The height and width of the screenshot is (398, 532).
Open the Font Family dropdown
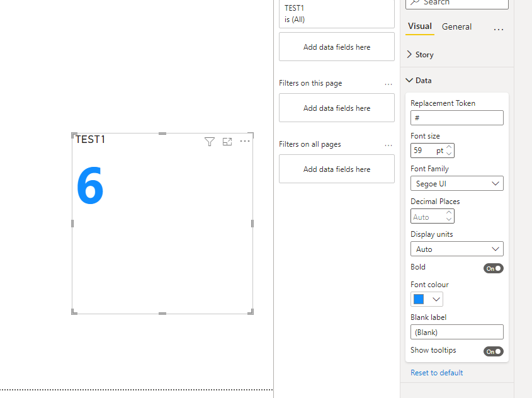click(x=456, y=183)
